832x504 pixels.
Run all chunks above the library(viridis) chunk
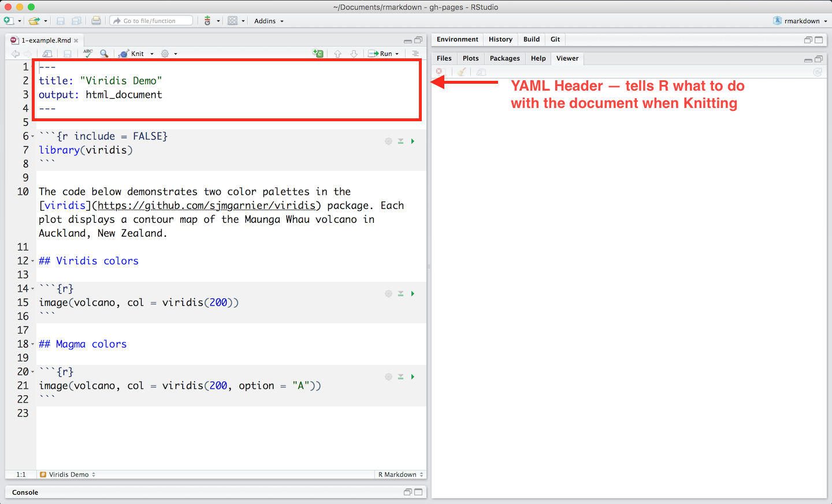(400, 141)
